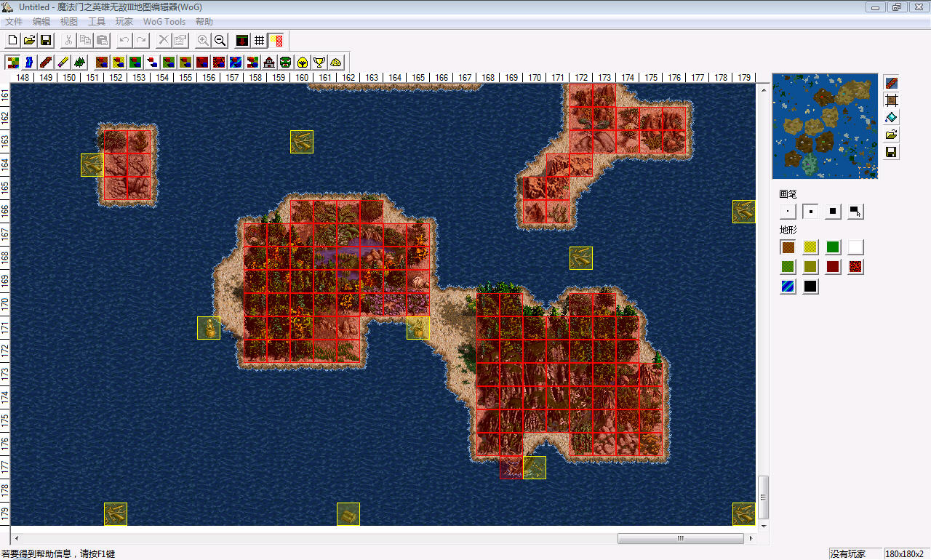Open the 玩家 menu
The image size is (931, 560).
[x=124, y=22]
